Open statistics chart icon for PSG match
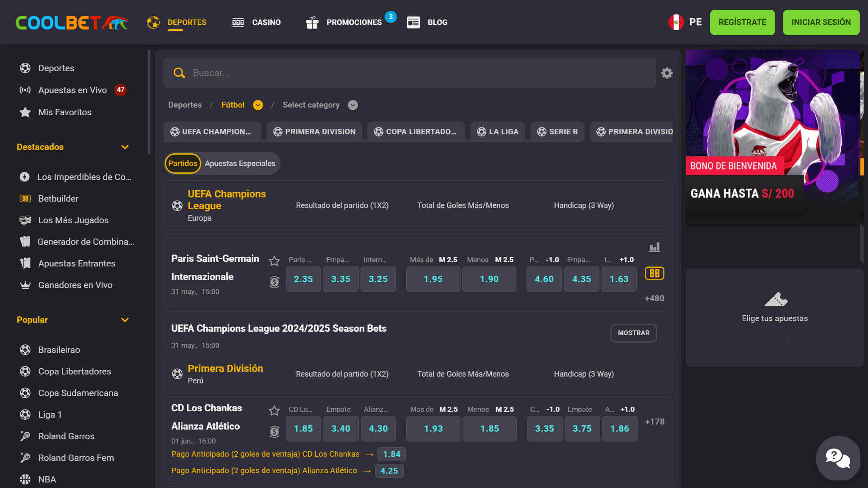 (654, 247)
